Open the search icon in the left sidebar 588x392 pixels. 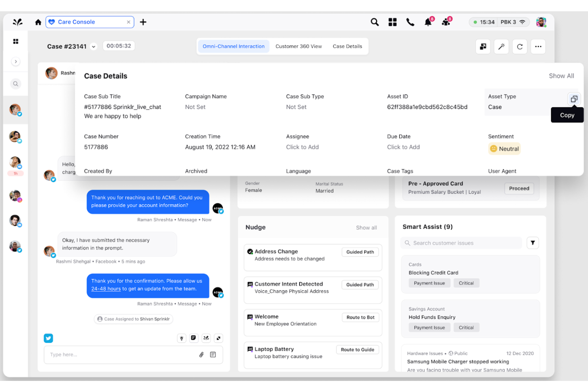pyautogui.click(x=15, y=84)
